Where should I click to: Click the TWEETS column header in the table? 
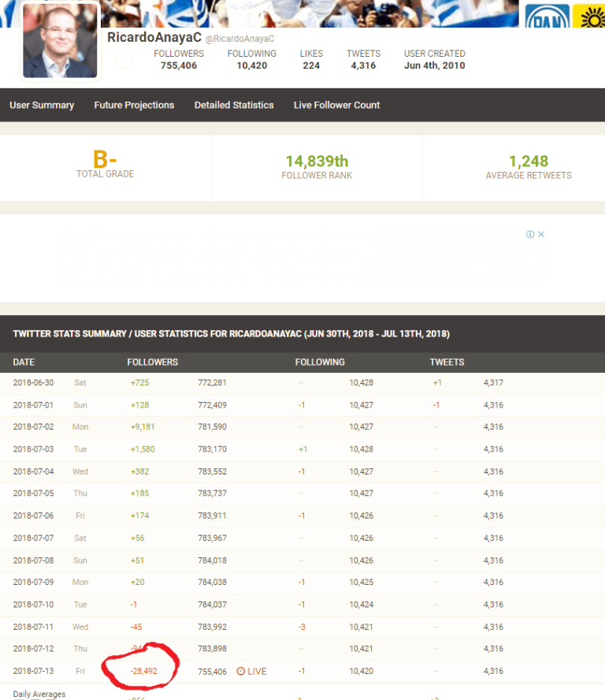pos(447,362)
